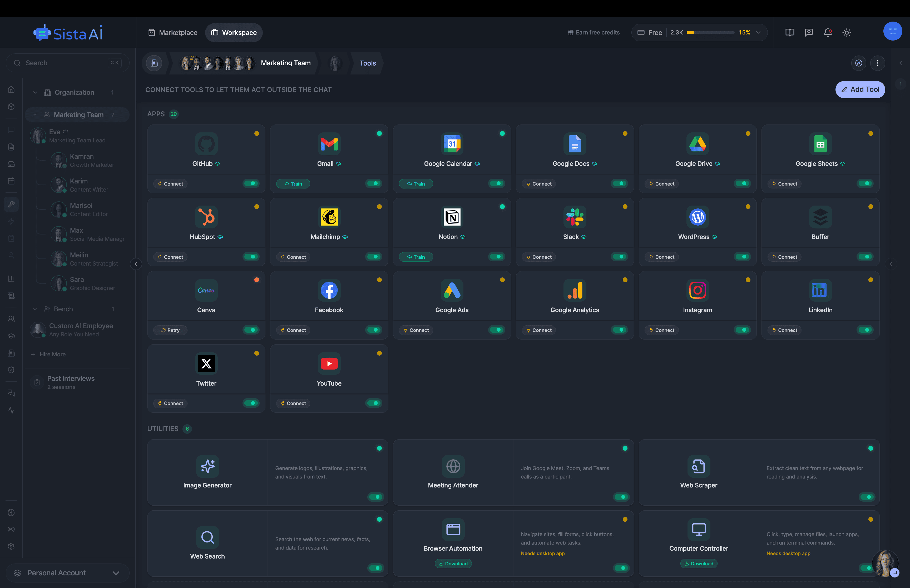
Task: Click Retry on the Canva card
Action: [170, 330]
